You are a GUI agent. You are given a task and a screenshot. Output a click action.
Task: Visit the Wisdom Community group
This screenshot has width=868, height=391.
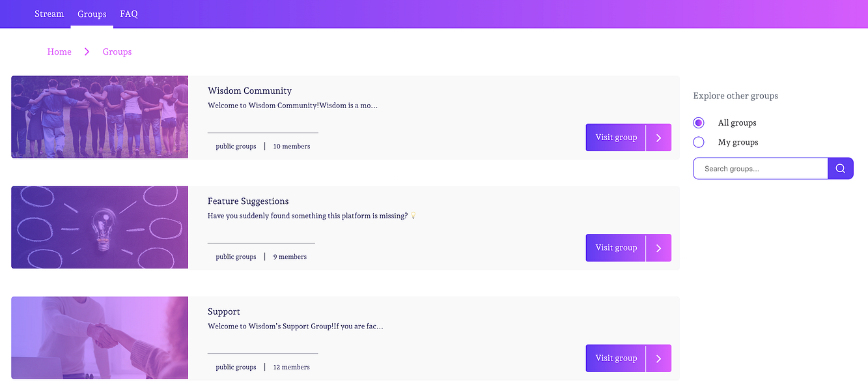pyautogui.click(x=616, y=138)
